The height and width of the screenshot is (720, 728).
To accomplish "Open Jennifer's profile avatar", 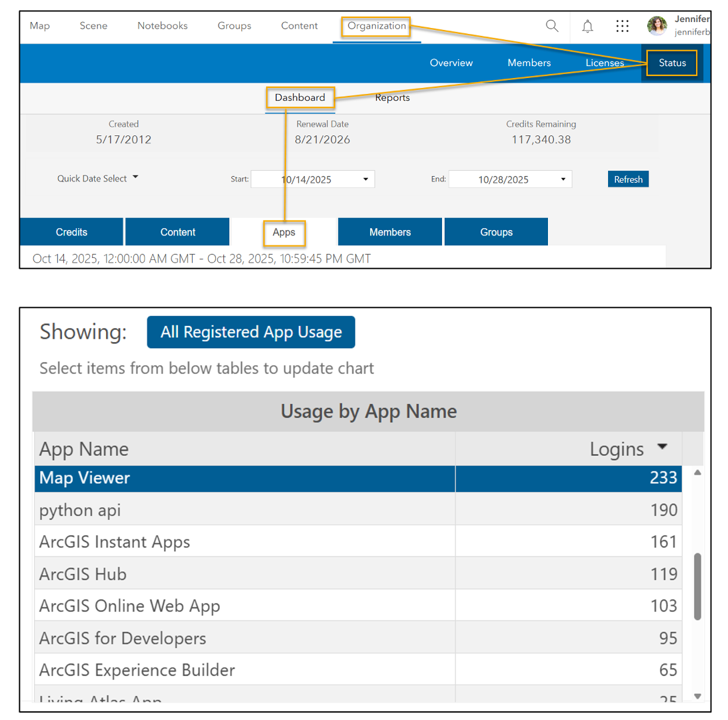I will point(657,25).
